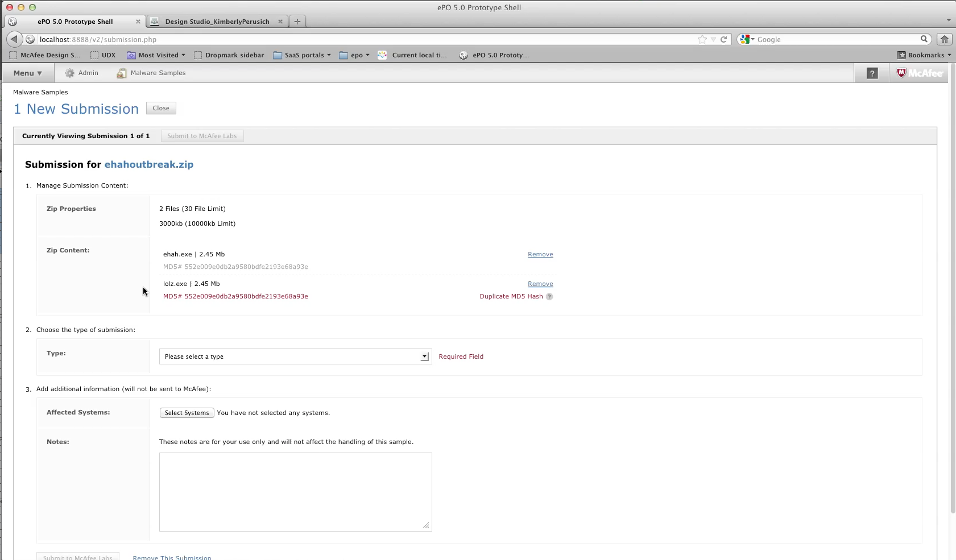The image size is (956, 560).
Task: Click the browser back arrow button
Action: (x=14, y=39)
